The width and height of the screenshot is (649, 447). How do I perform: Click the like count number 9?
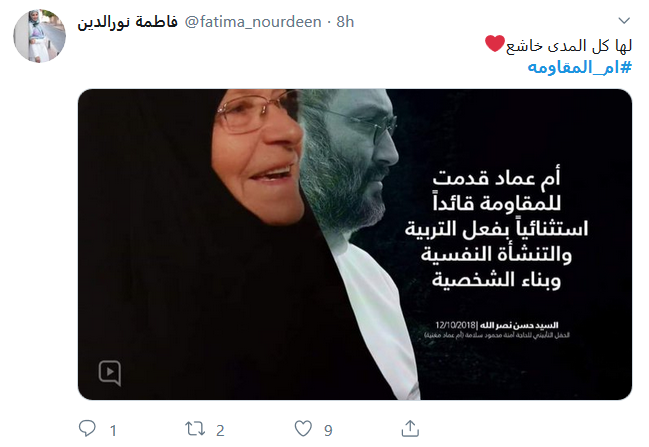pyautogui.click(x=328, y=431)
